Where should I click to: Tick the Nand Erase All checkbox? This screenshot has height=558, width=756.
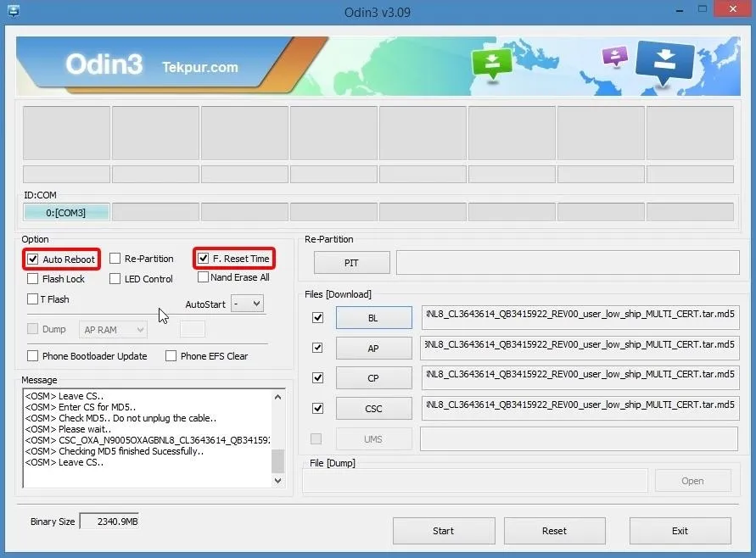[x=204, y=277]
